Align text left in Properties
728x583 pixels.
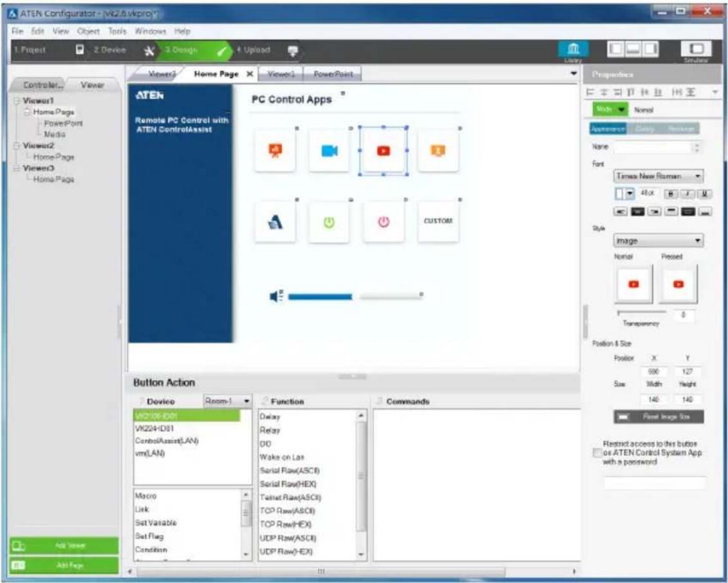621,211
